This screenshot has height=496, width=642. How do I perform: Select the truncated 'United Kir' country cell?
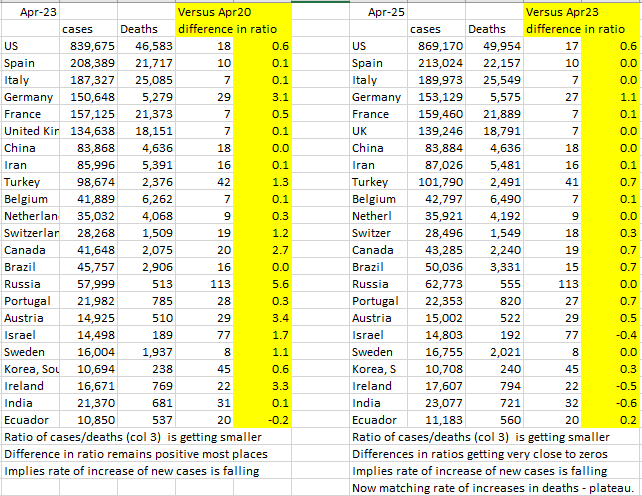[31, 131]
